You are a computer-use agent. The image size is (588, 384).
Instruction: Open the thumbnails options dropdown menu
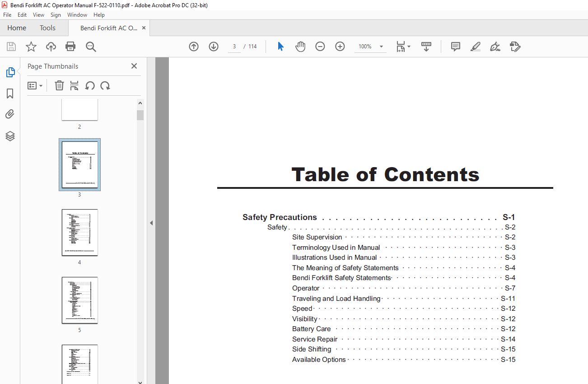[x=35, y=85]
